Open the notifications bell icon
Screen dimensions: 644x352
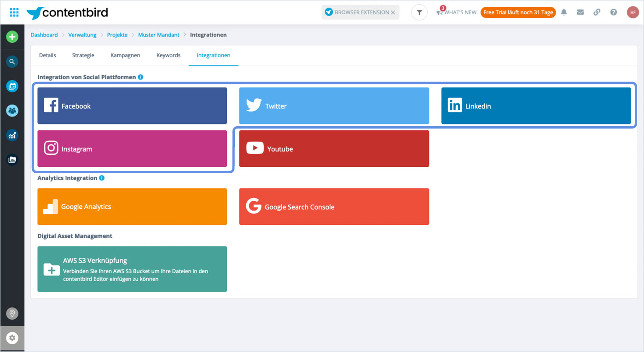tap(563, 12)
